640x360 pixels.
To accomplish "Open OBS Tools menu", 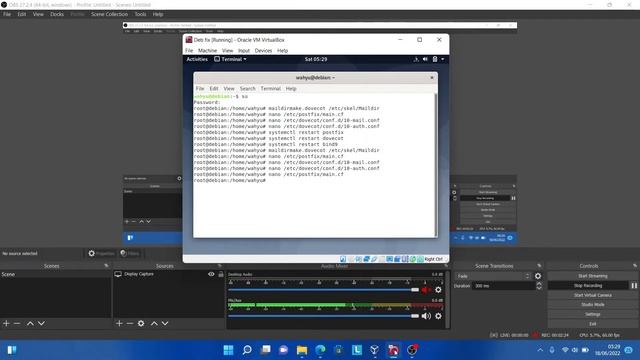I will 140,14.
